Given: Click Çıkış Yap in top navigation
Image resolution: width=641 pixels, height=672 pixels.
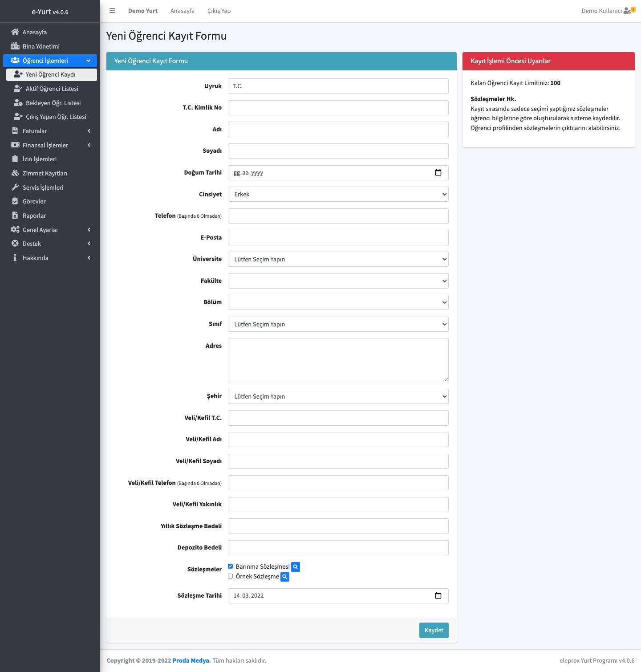Looking at the screenshot, I should click(x=219, y=11).
